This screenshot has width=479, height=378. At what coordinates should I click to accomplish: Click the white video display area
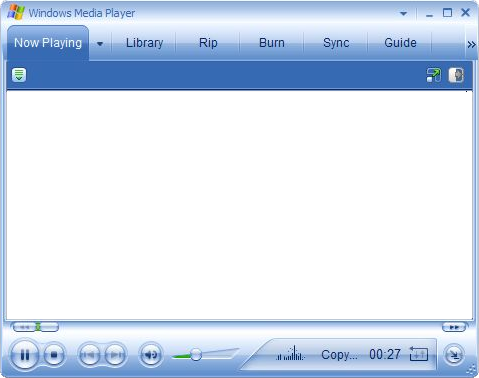pos(239,205)
